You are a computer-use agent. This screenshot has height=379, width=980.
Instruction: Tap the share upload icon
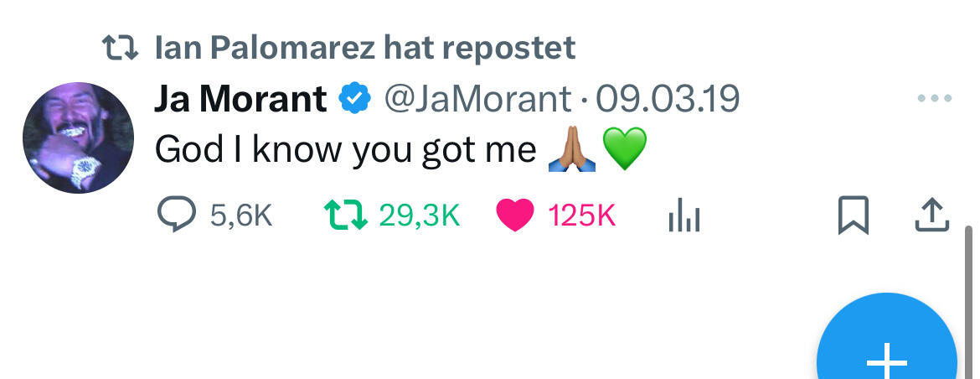[931, 215]
